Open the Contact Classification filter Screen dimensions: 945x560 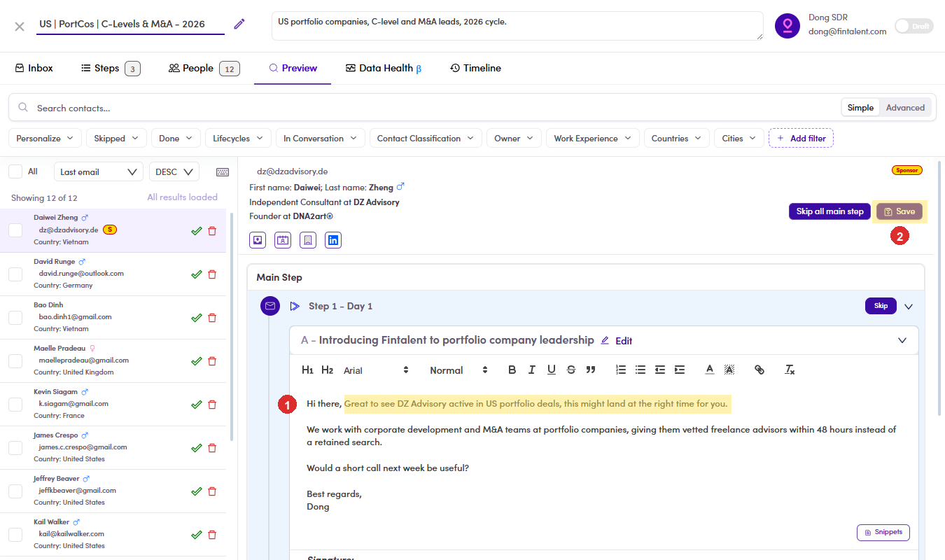[426, 138]
